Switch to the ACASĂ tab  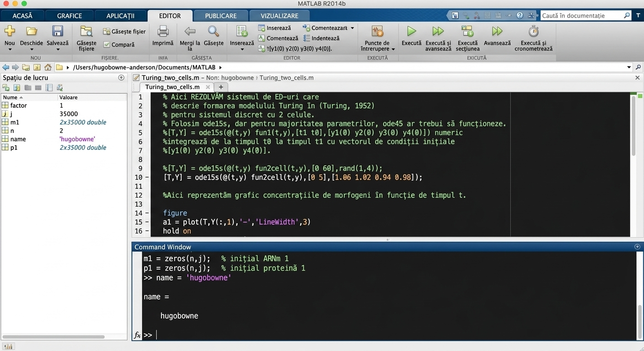pos(22,16)
